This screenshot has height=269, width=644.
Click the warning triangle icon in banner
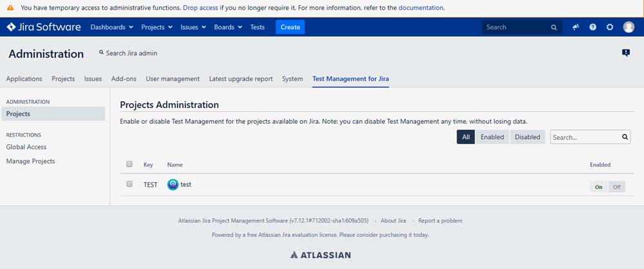[10, 7]
